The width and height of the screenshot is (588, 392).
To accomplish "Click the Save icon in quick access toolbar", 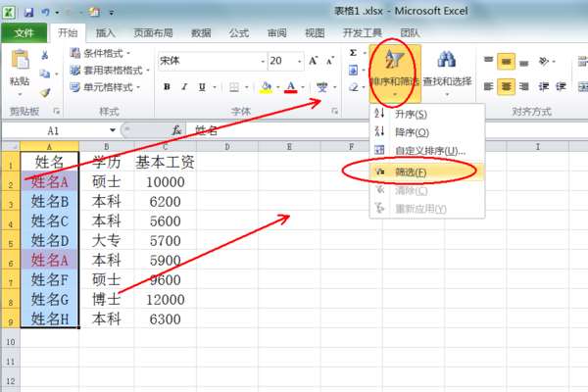I will (28, 13).
